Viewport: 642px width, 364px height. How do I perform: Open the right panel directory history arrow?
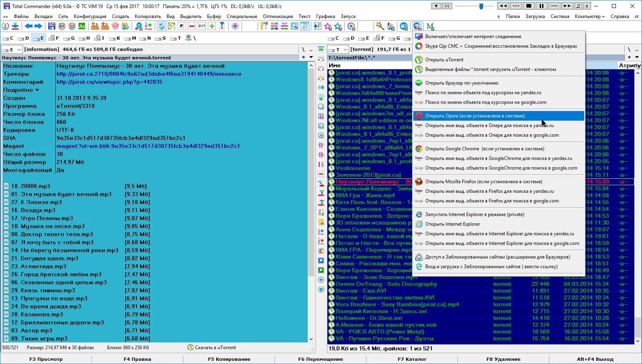637,57
